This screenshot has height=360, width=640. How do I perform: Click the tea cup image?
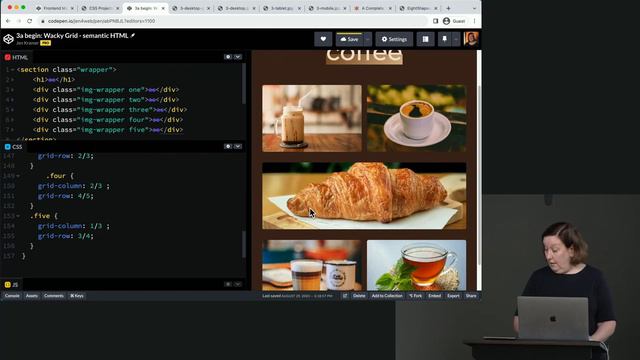coord(416,265)
